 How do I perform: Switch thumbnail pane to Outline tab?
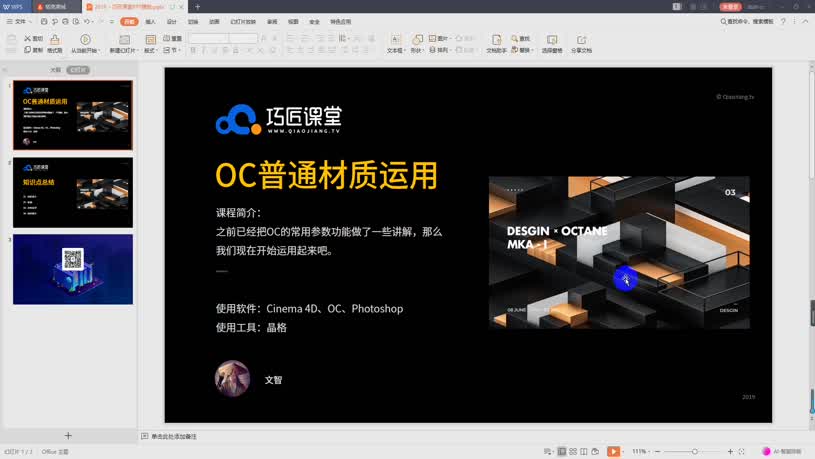tap(55, 70)
